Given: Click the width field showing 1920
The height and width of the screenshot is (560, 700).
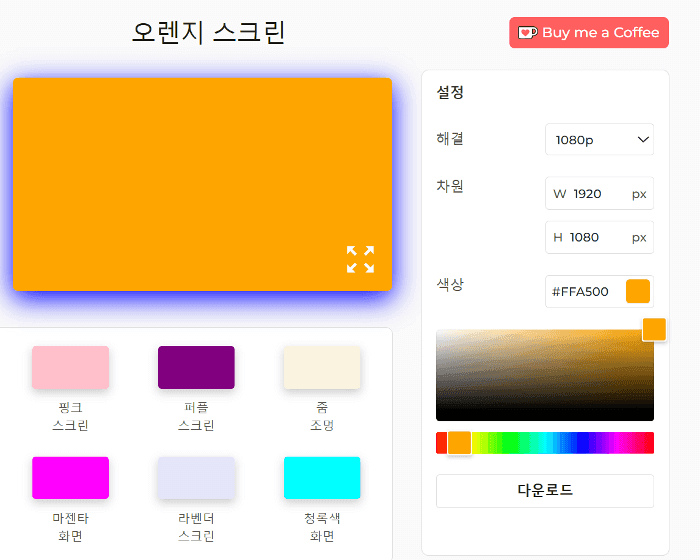Looking at the screenshot, I should tap(599, 193).
